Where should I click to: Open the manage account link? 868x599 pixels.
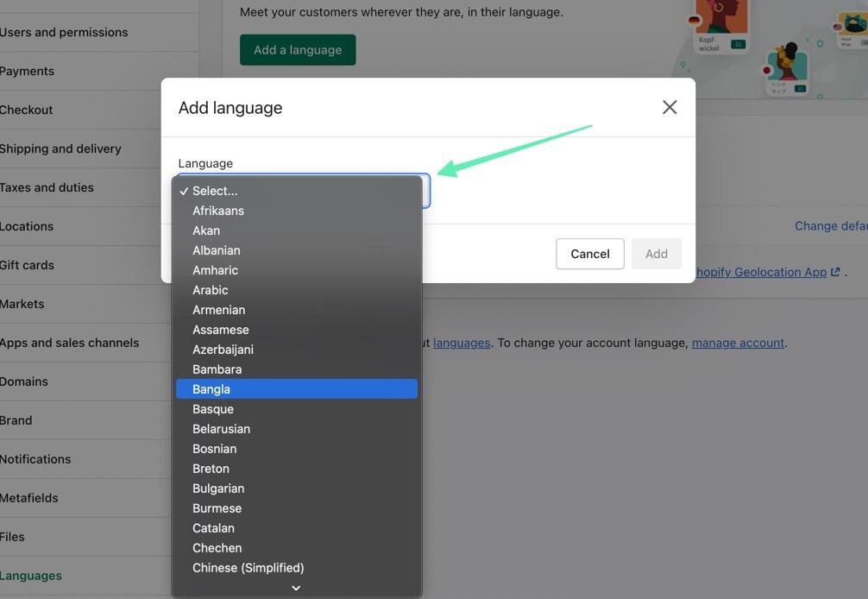tap(738, 343)
